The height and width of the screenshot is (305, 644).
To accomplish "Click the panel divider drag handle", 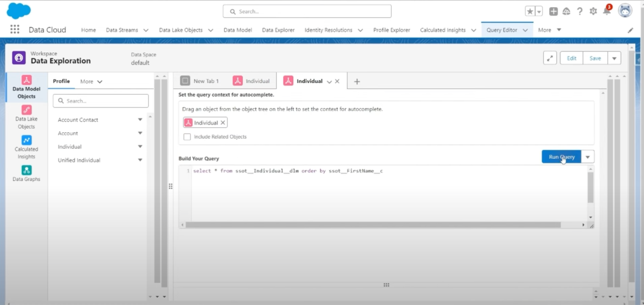I will point(171,186).
